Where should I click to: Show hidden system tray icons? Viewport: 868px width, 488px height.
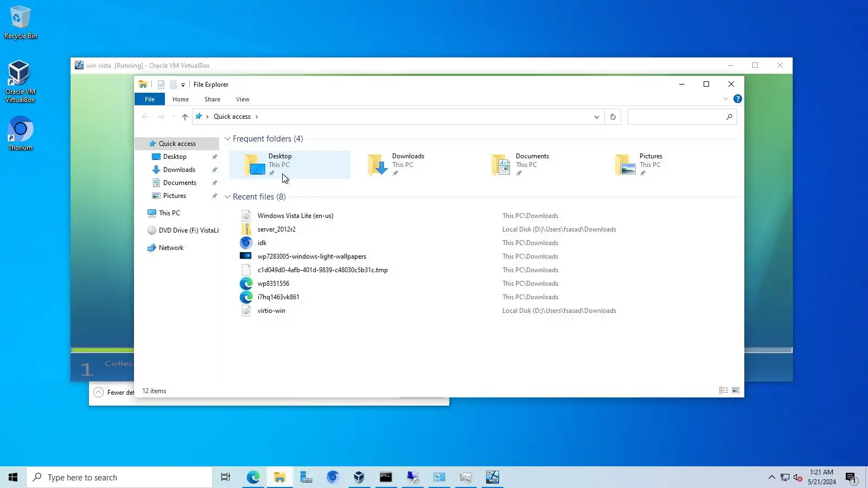[771, 477]
